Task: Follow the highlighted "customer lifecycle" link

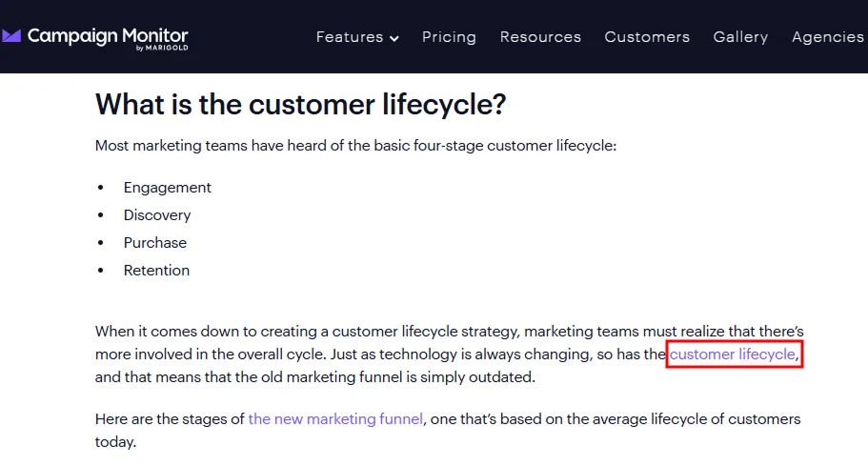Action: pos(733,355)
